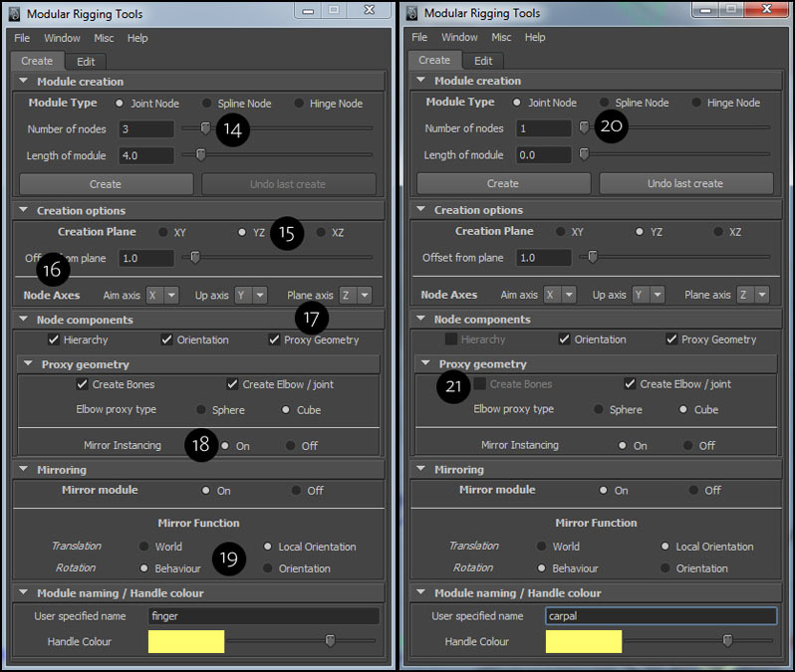
Task: Set Mirror module Off in right window
Action: (693, 490)
